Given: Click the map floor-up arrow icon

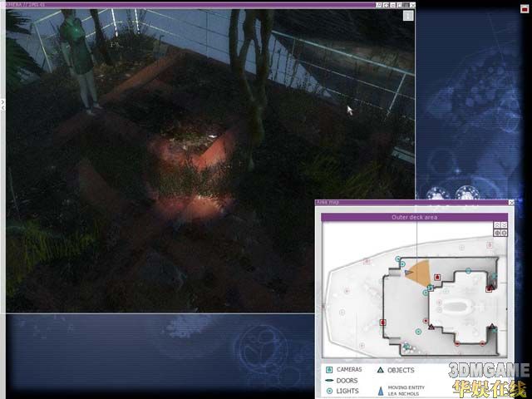Looking at the screenshot, I should 497,225.
